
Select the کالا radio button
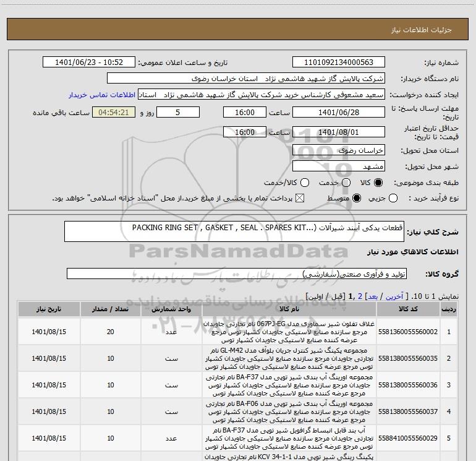(x=378, y=183)
